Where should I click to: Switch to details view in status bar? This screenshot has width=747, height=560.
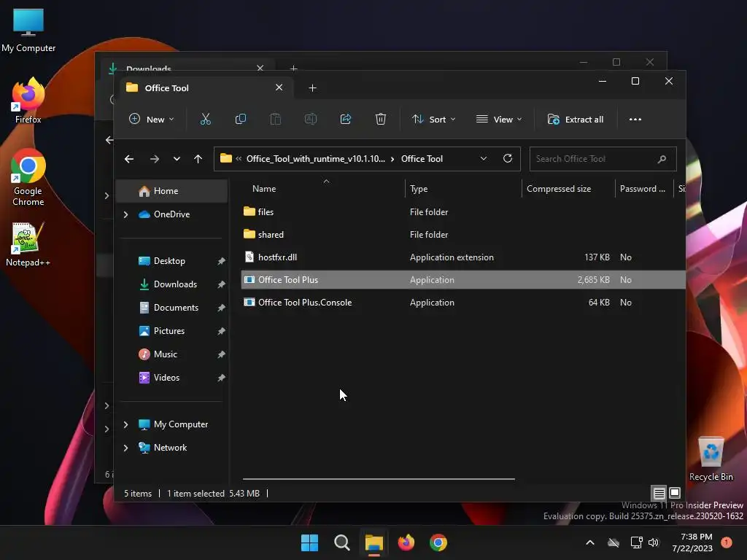(659, 493)
